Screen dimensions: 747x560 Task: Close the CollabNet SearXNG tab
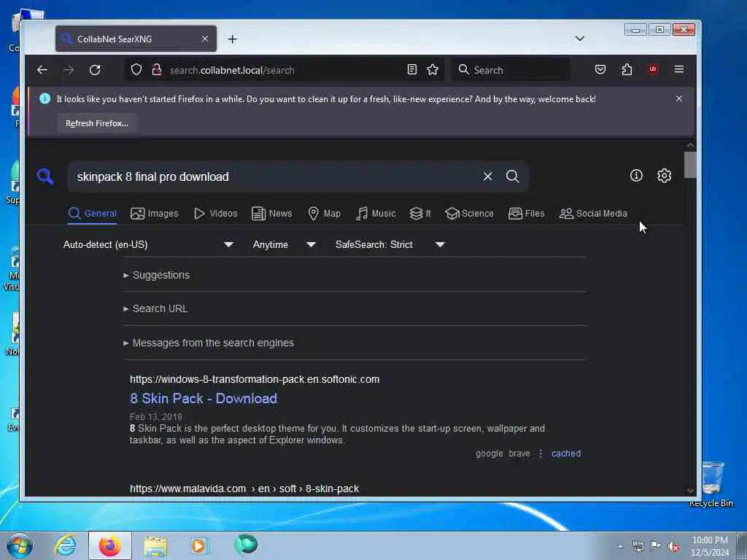pos(205,39)
